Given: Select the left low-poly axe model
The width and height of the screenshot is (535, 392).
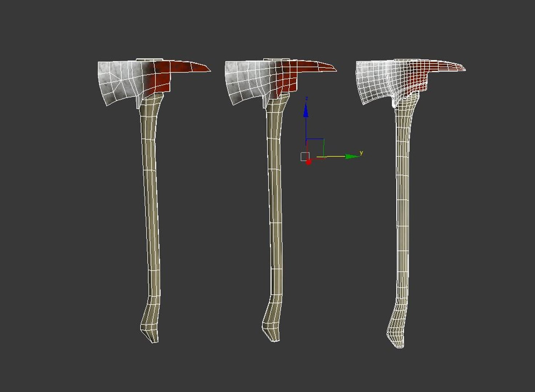Looking at the screenshot, I should pyautogui.click(x=150, y=200).
